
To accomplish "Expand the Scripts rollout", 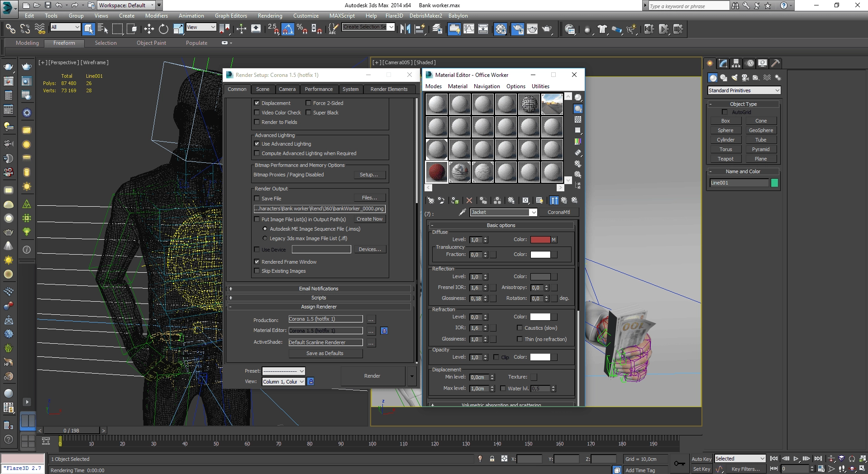I will [319, 298].
